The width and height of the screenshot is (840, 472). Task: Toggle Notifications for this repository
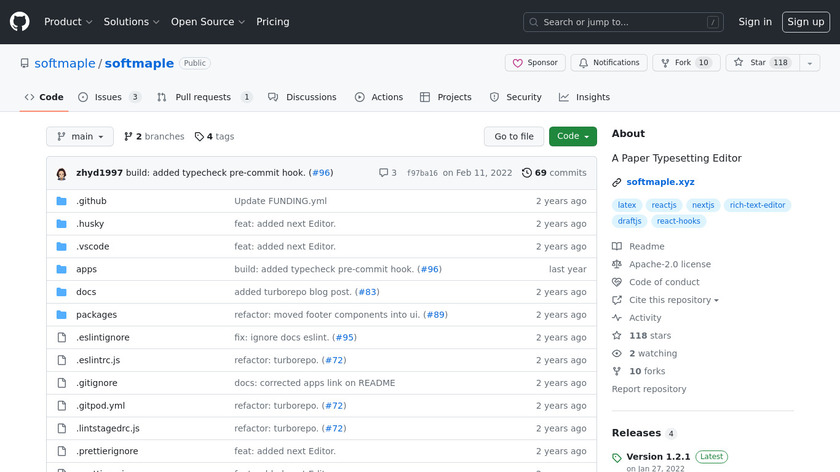tap(607, 63)
